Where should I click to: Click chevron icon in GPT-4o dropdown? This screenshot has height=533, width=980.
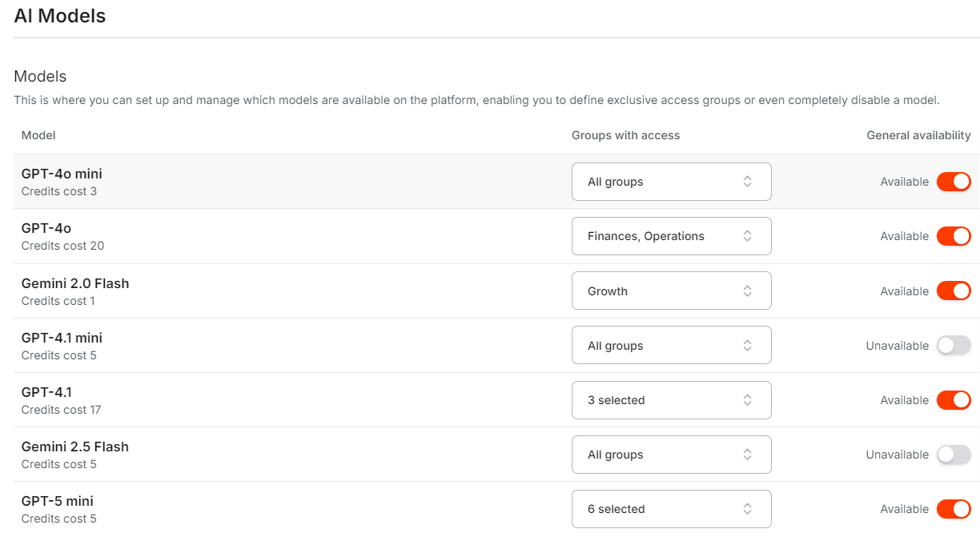tap(747, 236)
